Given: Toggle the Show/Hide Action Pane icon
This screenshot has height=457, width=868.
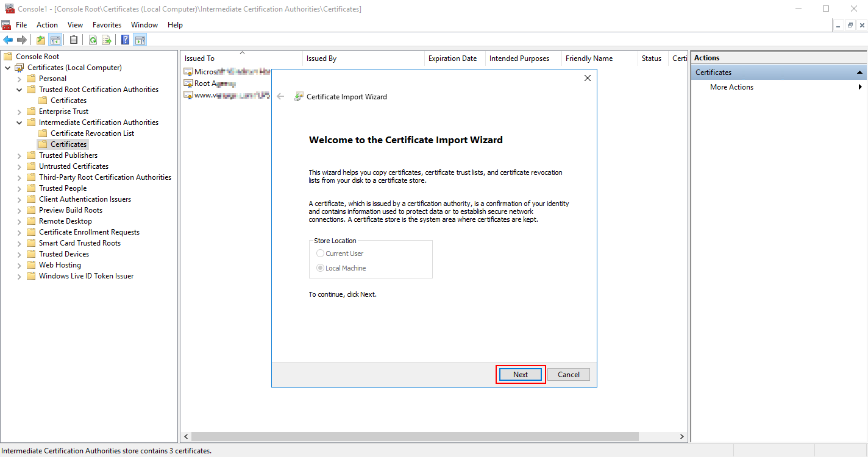Looking at the screenshot, I should pyautogui.click(x=141, y=39).
